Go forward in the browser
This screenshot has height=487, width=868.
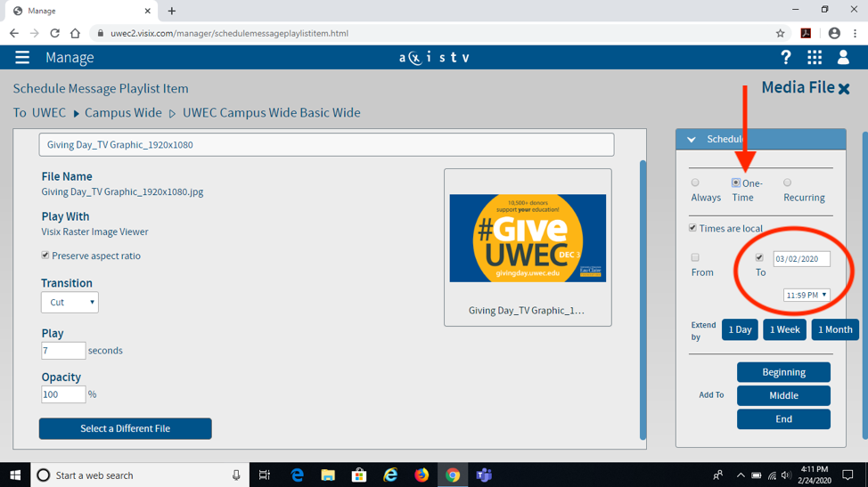tap(35, 33)
